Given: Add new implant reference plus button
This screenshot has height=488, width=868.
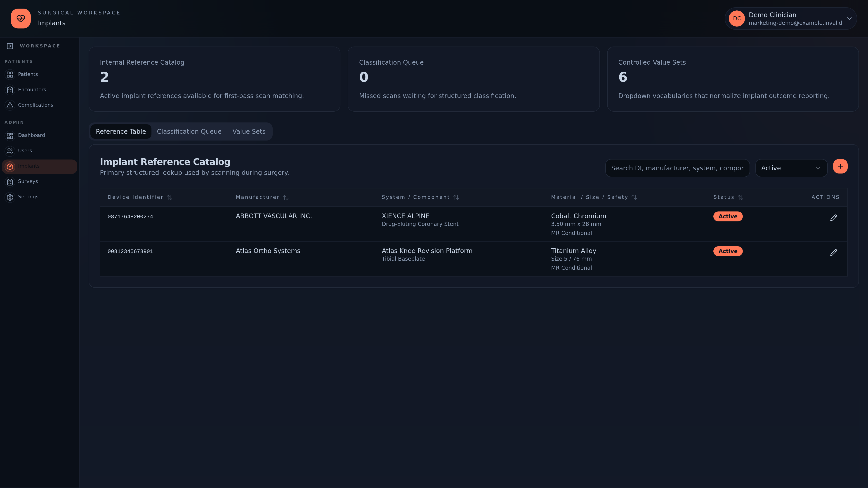Looking at the screenshot, I should point(840,166).
